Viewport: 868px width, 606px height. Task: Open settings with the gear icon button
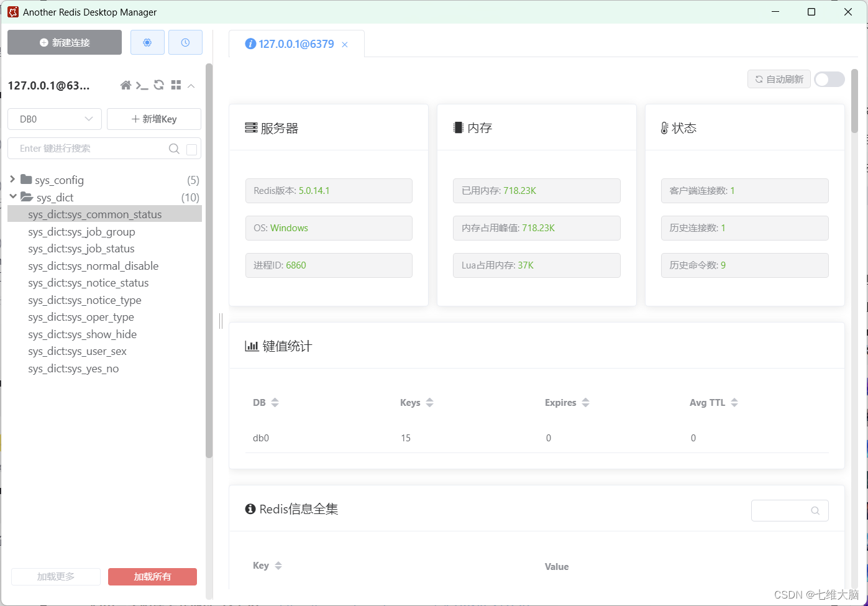tap(147, 42)
